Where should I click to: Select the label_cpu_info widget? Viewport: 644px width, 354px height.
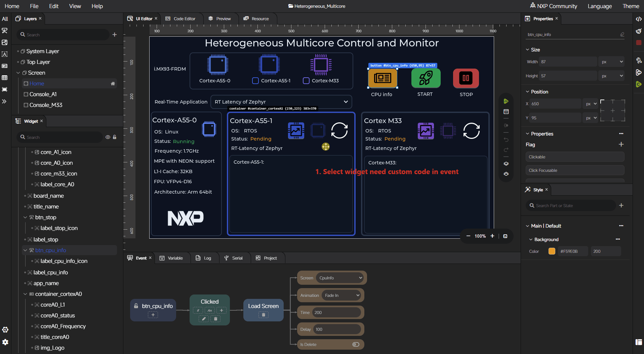point(51,272)
